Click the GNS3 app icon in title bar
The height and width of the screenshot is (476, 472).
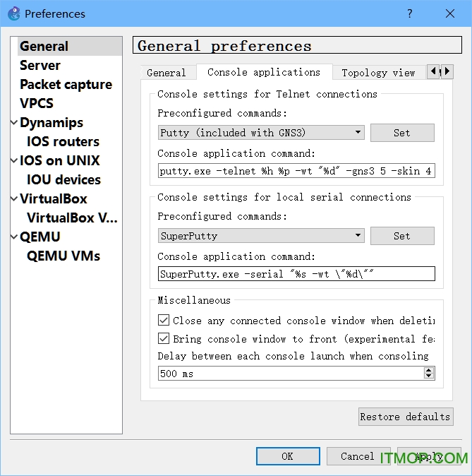pos(14,13)
